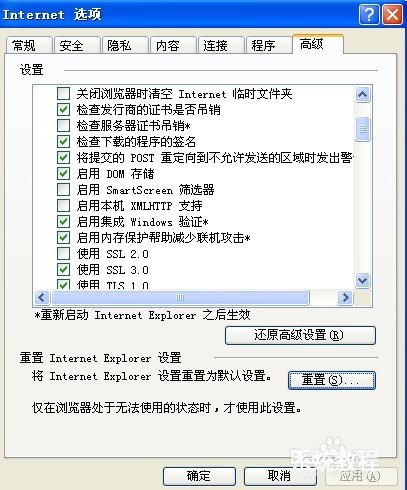Click the horizontal scroll right arrow

pos(345,297)
